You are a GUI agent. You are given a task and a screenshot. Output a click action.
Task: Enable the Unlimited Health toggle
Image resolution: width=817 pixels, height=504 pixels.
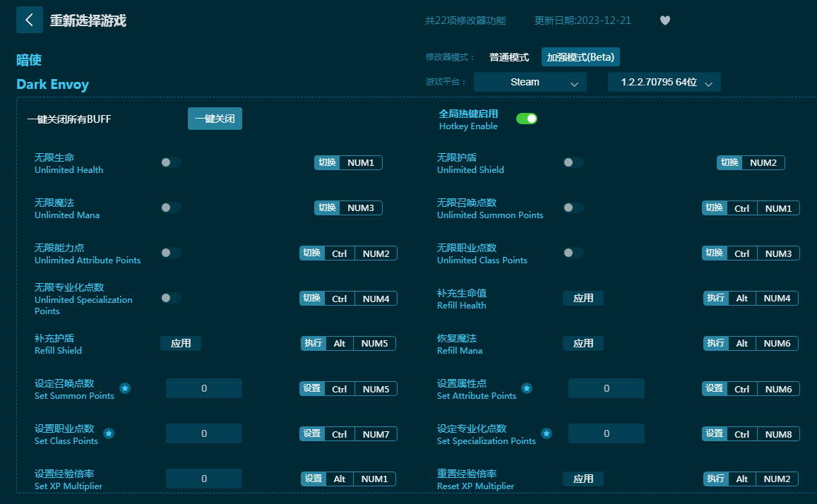click(170, 162)
